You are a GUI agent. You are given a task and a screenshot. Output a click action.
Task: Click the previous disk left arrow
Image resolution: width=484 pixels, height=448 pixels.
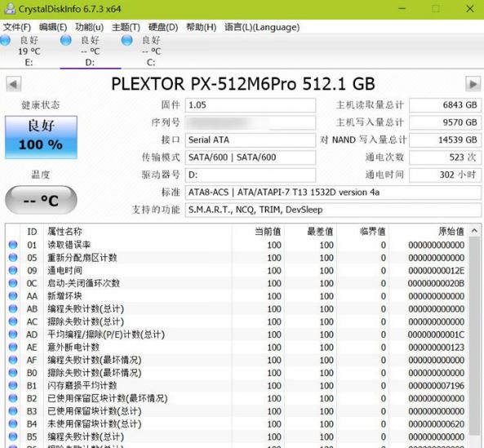tap(14, 84)
